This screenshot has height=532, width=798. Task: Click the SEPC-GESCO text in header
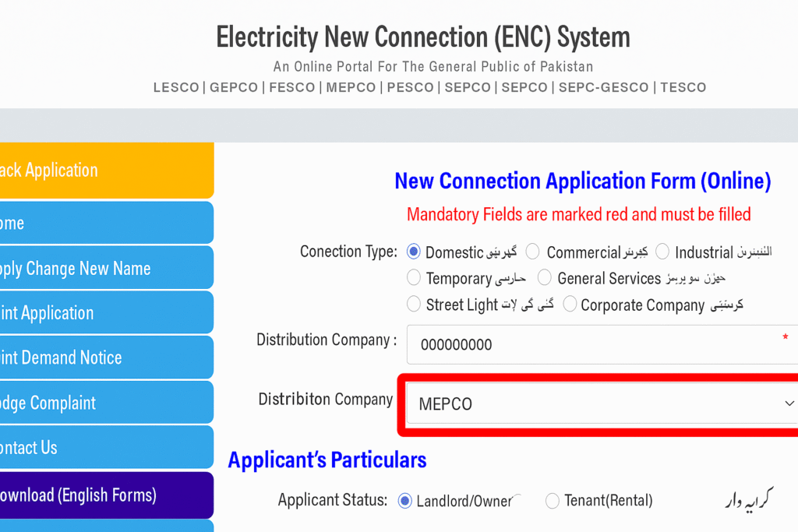(x=604, y=87)
